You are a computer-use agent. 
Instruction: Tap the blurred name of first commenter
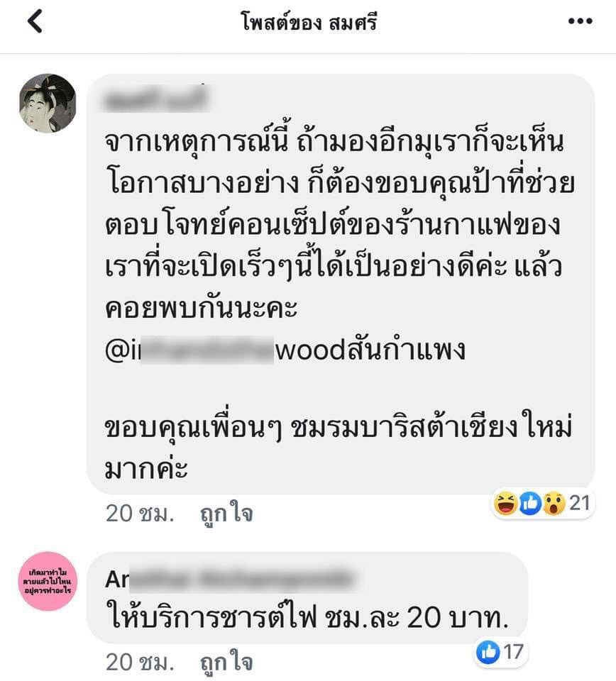[155, 98]
